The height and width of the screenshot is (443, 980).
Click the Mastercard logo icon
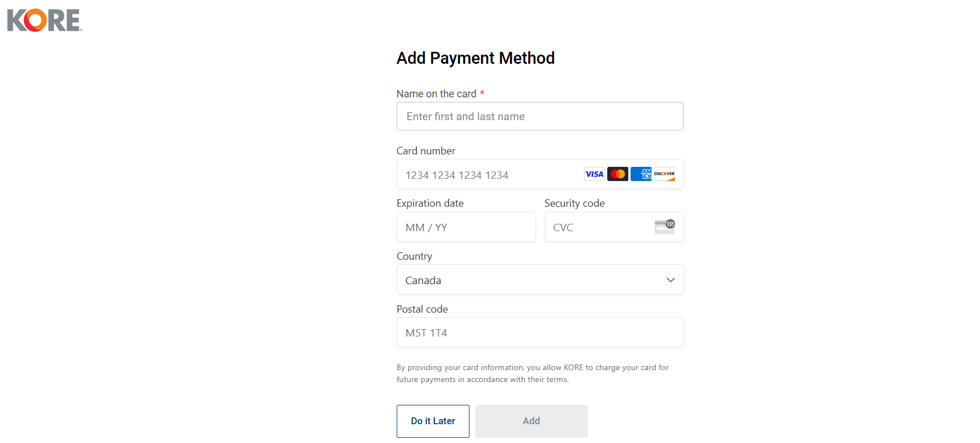(617, 174)
